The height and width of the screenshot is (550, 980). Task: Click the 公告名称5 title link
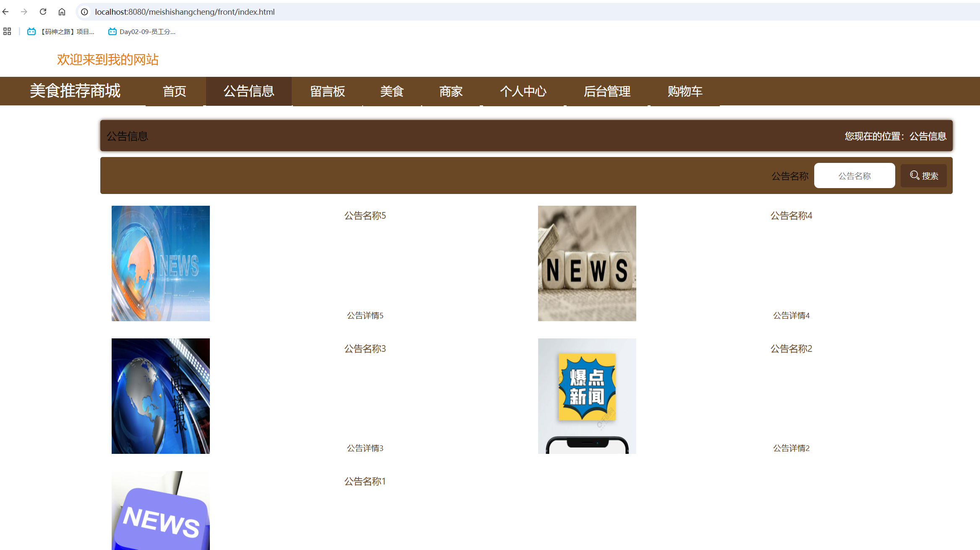click(365, 215)
